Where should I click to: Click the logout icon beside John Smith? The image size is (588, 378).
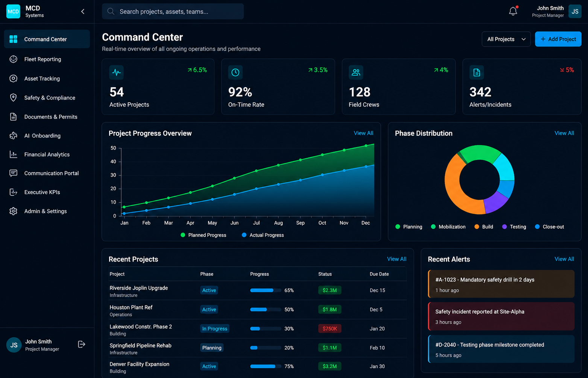[82, 344]
